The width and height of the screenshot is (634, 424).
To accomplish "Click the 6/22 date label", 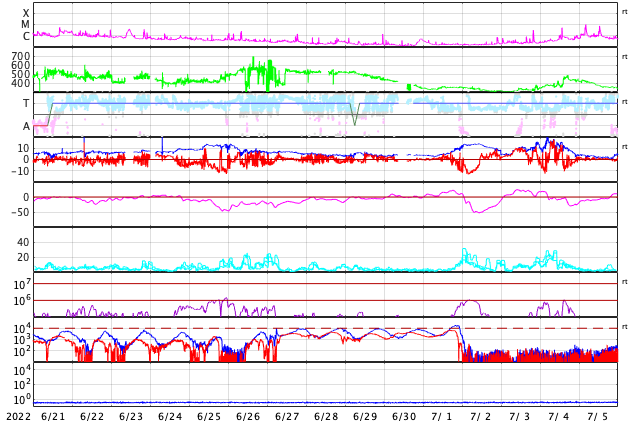I will 92,416.
